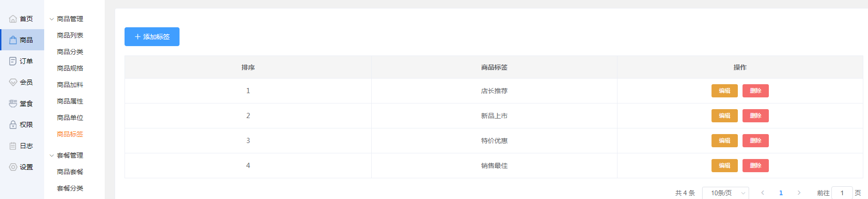868x199 pixels.
Task: Open the 堂食 dine-in icon
Action: 13,103
